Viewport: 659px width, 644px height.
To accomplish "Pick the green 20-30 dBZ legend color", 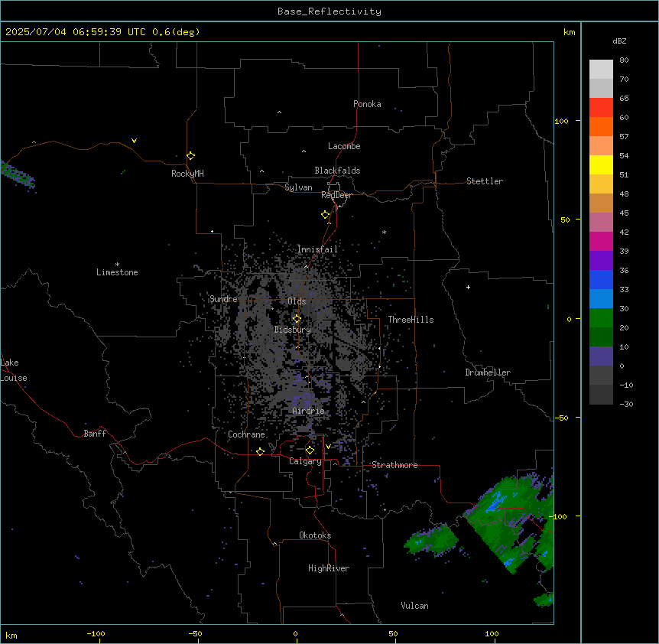I will point(601,318).
